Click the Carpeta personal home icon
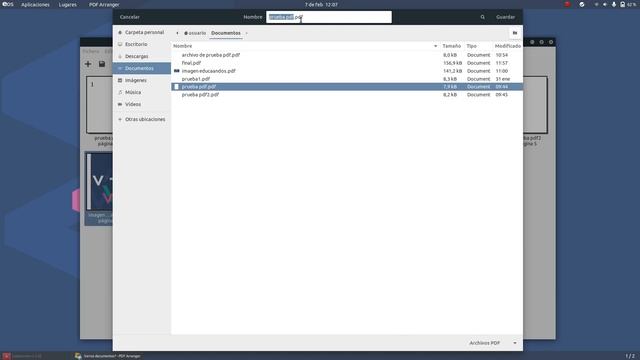Image resolution: width=640 pixels, height=360 pixels. point(120,32)
